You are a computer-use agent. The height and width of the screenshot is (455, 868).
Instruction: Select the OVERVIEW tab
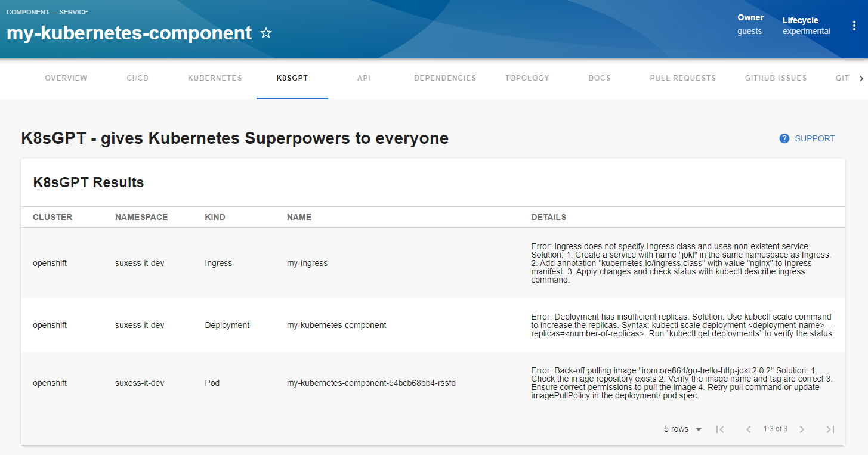point(66,78)
